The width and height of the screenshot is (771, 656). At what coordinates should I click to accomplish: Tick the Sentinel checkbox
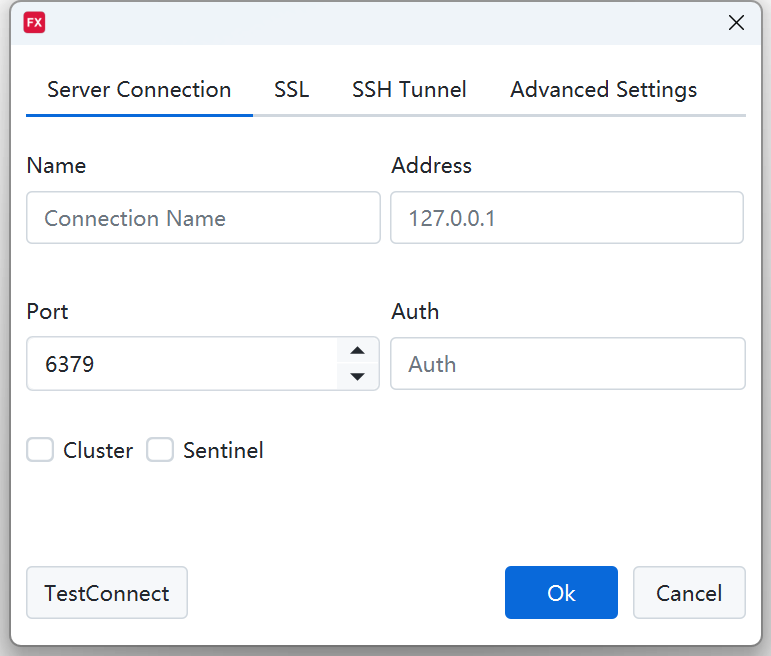point(160,450)
